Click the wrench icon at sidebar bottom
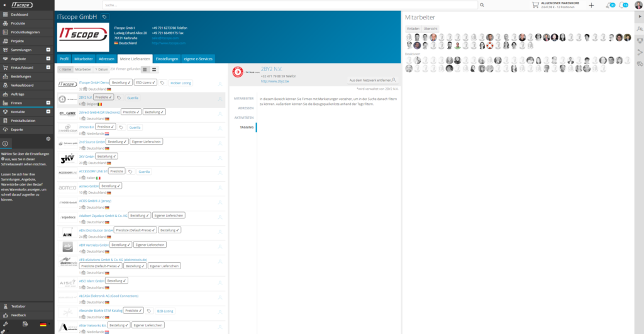This screenshot has width=644, height=334. [6, 324]
